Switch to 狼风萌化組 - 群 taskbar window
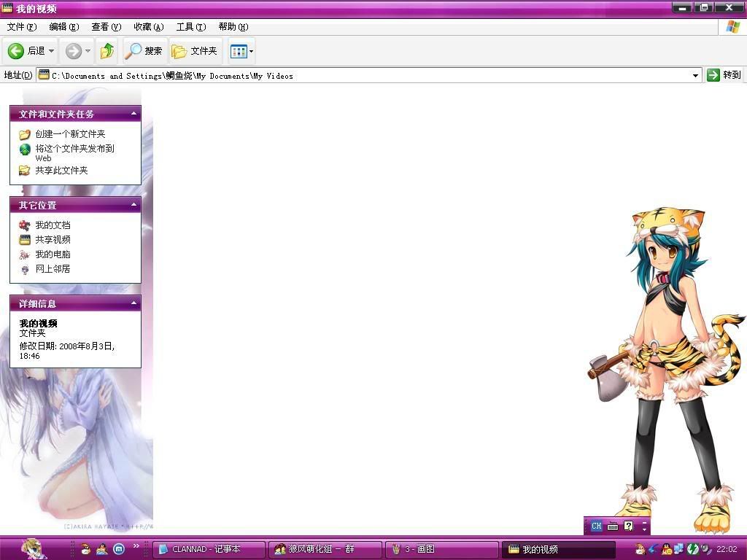The width and height of the screenshot is (747, 560). coord(325,549)
